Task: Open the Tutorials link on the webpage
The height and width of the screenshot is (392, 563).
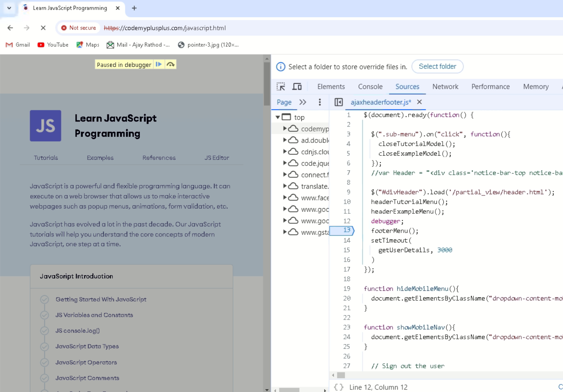Action: coord(46,157)
